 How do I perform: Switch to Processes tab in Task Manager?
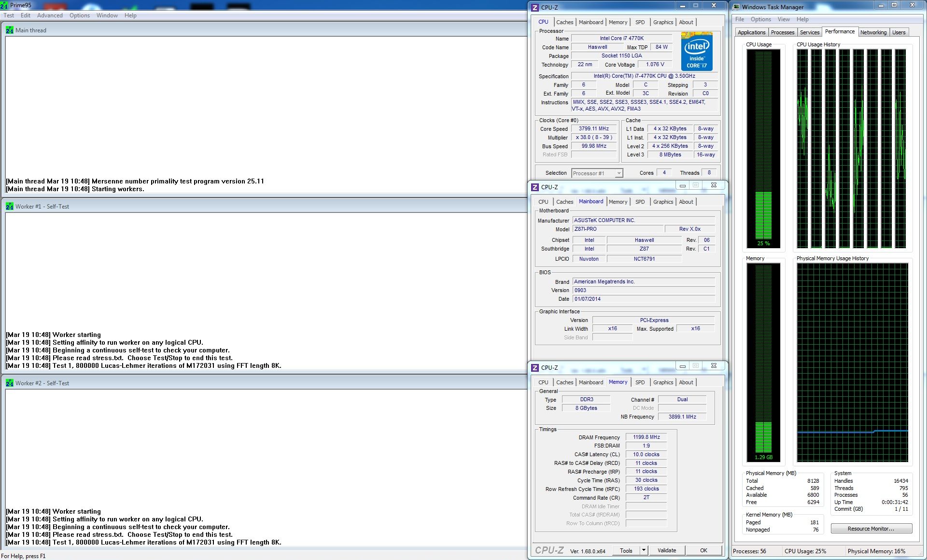tap(782, 32)
